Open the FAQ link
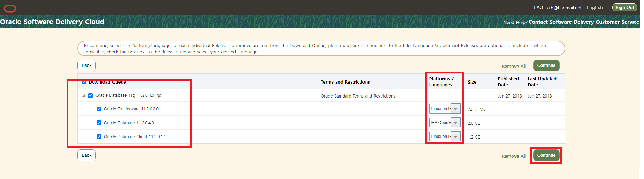Viewport: 644px width, 179px height. click(538, 7)
